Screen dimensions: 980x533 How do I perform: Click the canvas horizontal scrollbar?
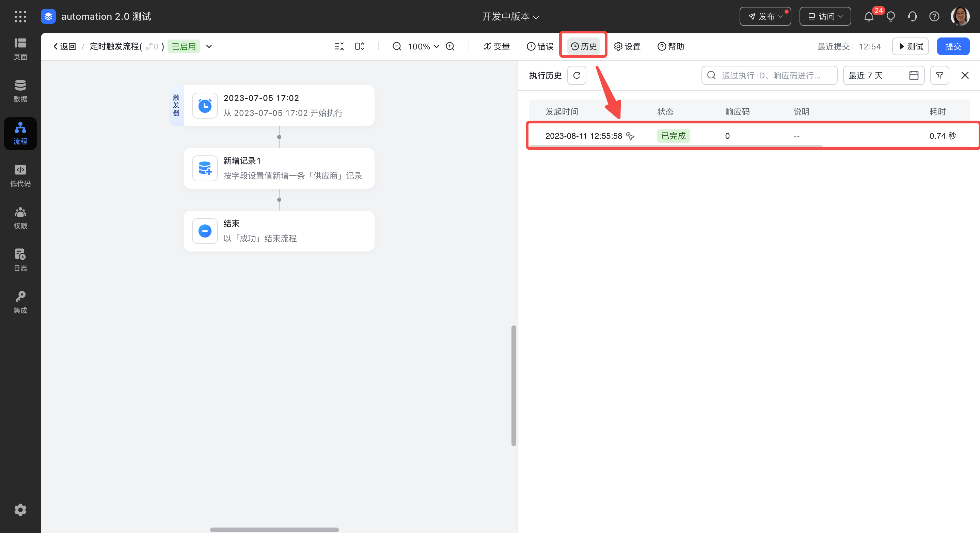point(274,530)
